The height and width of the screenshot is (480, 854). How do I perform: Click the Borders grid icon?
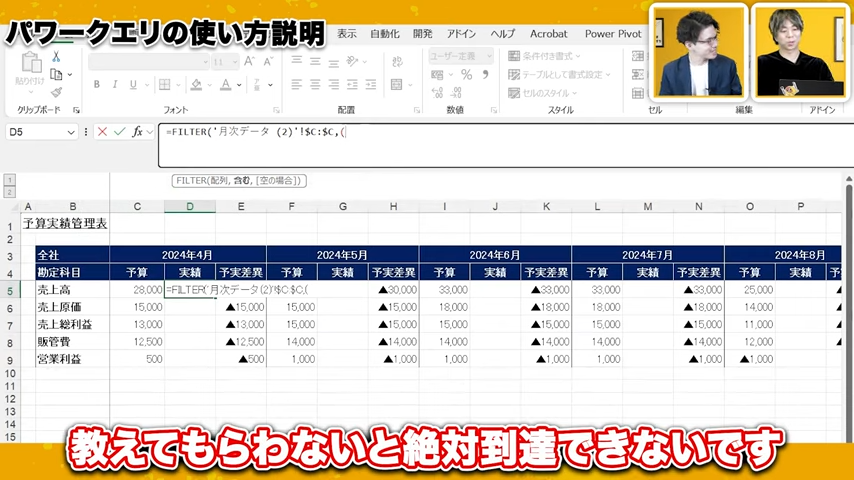164,84
